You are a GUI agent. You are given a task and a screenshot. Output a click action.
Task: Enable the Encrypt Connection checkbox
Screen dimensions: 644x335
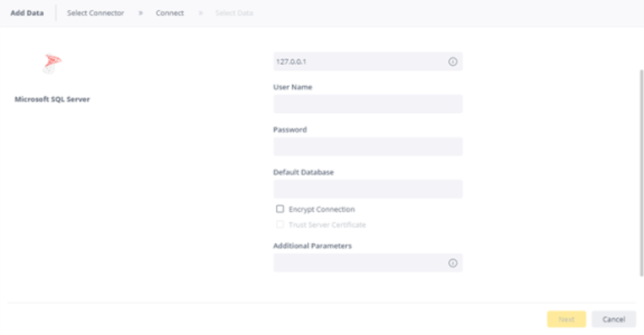click(x=279, y=209)
